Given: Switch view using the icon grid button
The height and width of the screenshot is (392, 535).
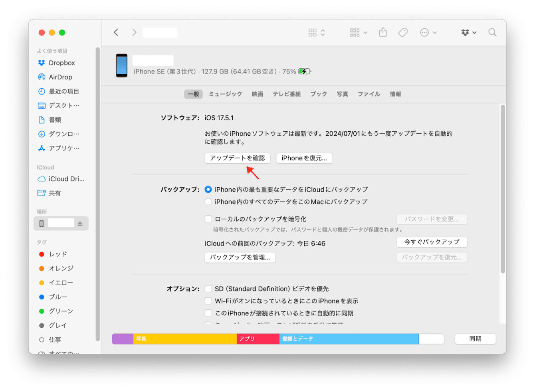Looking at the screenshot, I should tap(317, 32).
